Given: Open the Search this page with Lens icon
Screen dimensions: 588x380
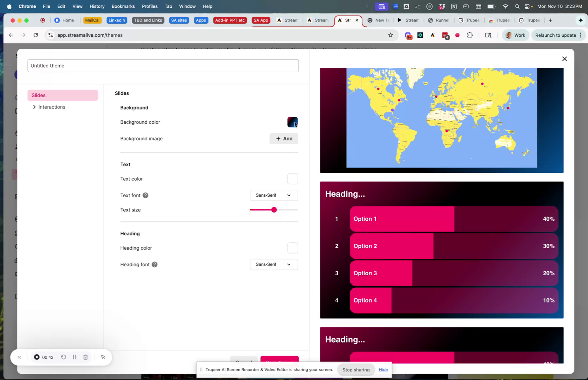Looking at the screenshot, I should tap(488, 35).
